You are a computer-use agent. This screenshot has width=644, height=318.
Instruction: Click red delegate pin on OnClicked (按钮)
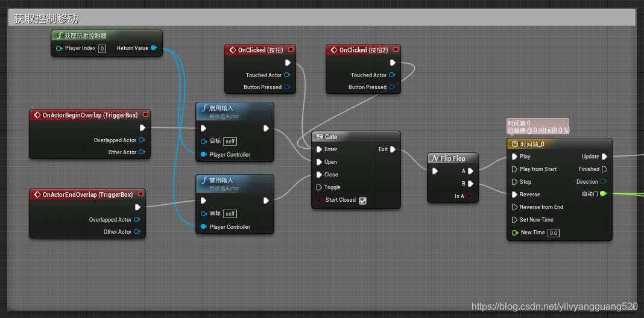291,49
